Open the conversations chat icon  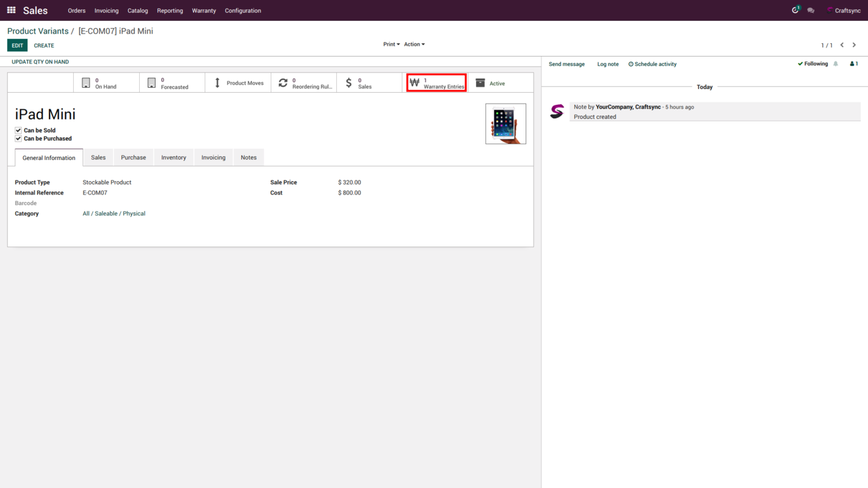pos(811,11)
